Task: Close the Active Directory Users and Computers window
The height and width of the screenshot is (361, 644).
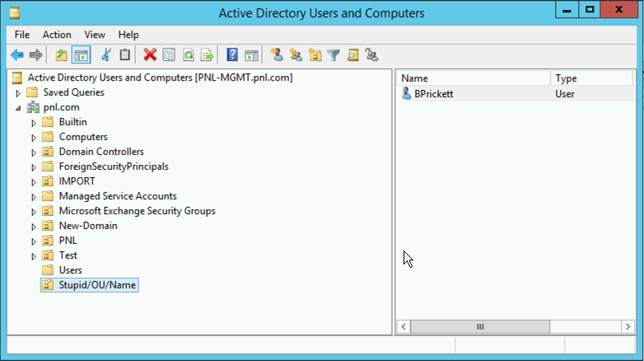Action: pos(618,10)
